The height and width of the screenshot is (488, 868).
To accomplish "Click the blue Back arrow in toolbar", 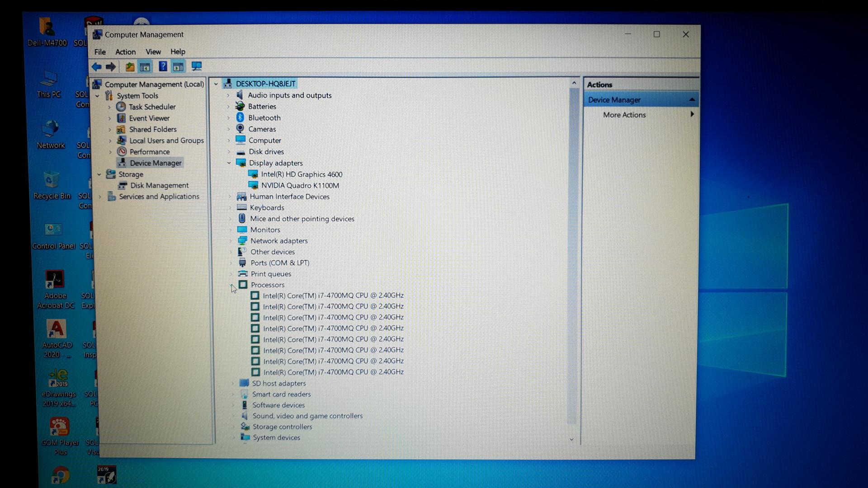I will point(96,67).
